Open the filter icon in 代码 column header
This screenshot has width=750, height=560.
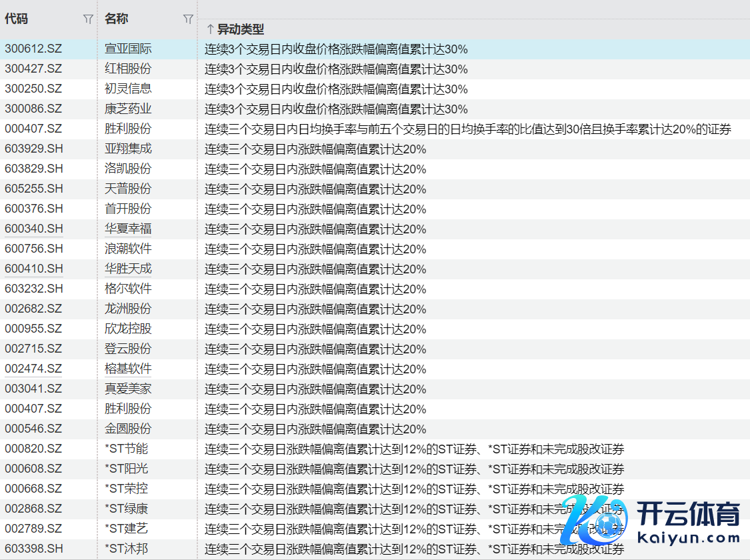(x=88, y=19)
